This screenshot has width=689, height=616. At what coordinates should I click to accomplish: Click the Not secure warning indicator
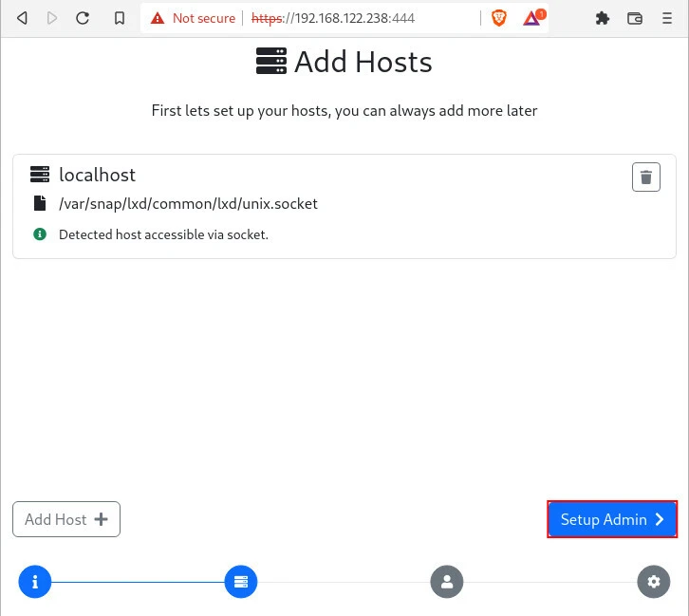point(193,18)
